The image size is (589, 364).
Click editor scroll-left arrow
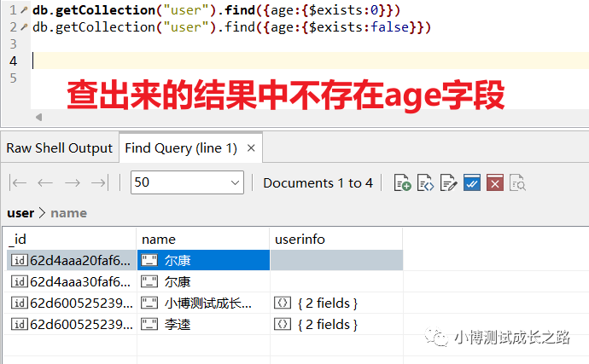tap(38, 117)
